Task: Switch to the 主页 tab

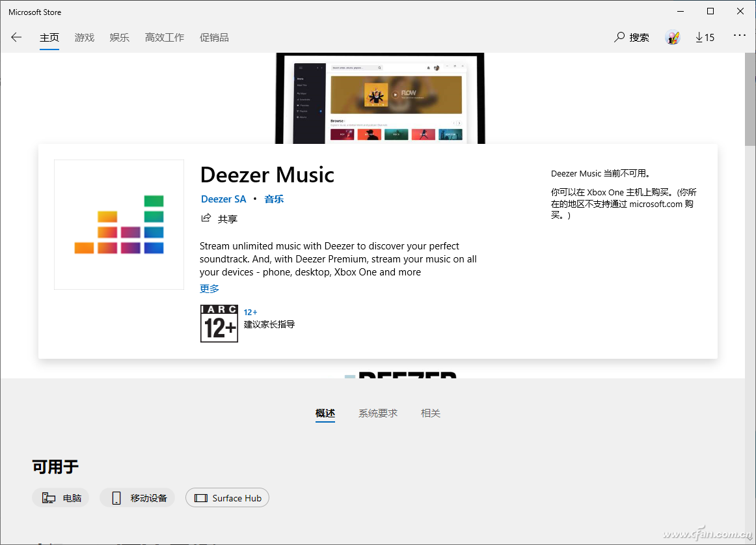Action: (x=49, y=37)
